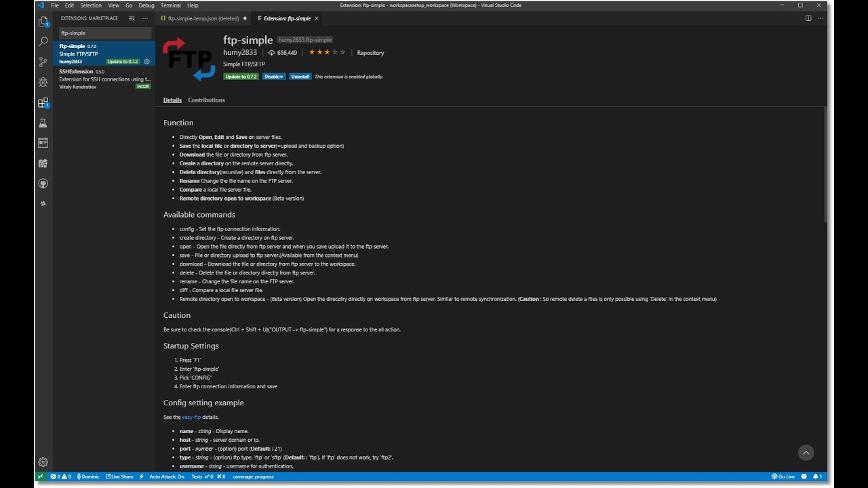Click the extensions search field
Screen dimensions: 868x488
[104, 33]
